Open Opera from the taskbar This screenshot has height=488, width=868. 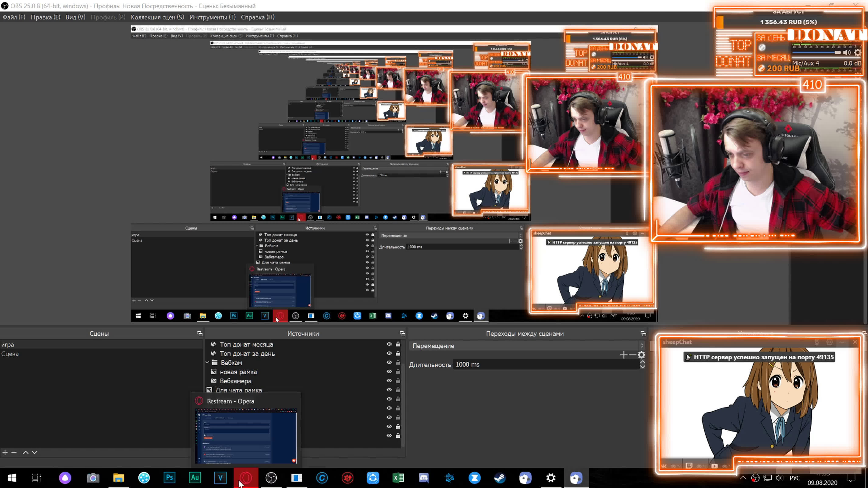pos(246,478)
